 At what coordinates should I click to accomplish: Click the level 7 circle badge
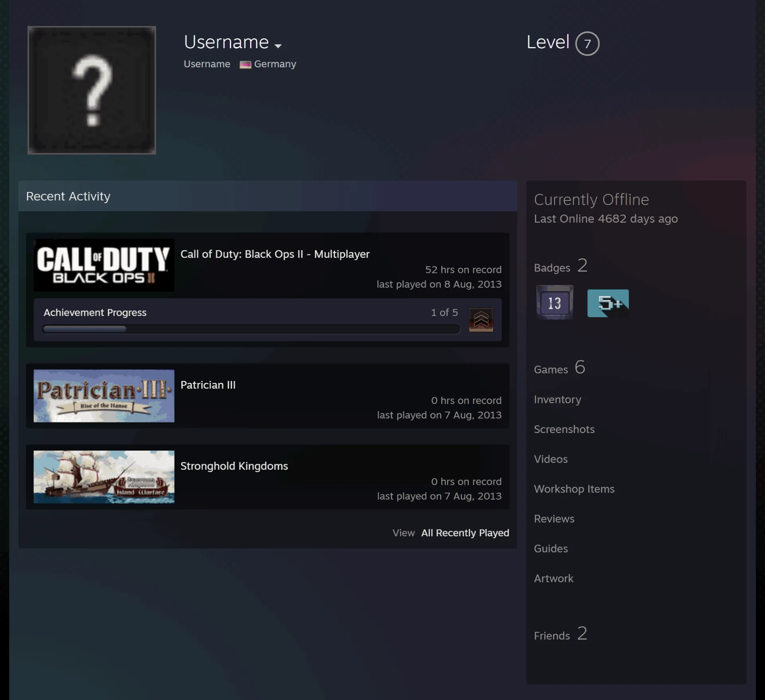coord(587,43)
